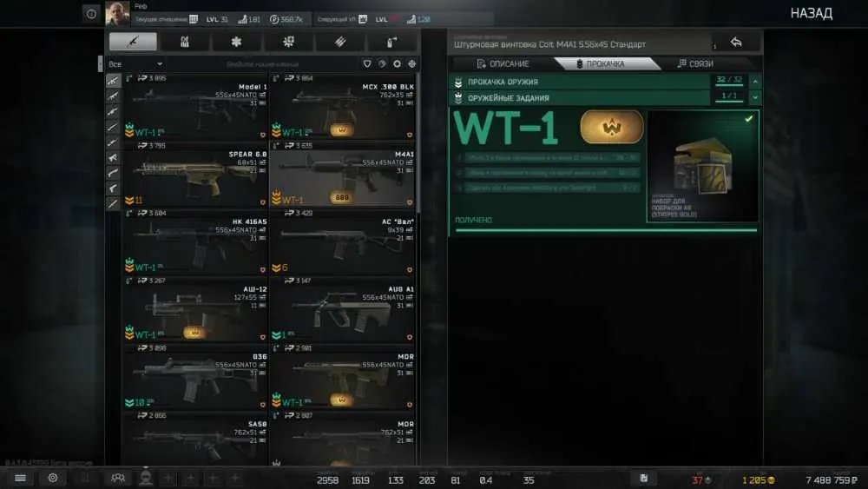Toggle the crosshair filter above weapon list
The width and height of the screenshot is (868, 489).
pos(411,64)
